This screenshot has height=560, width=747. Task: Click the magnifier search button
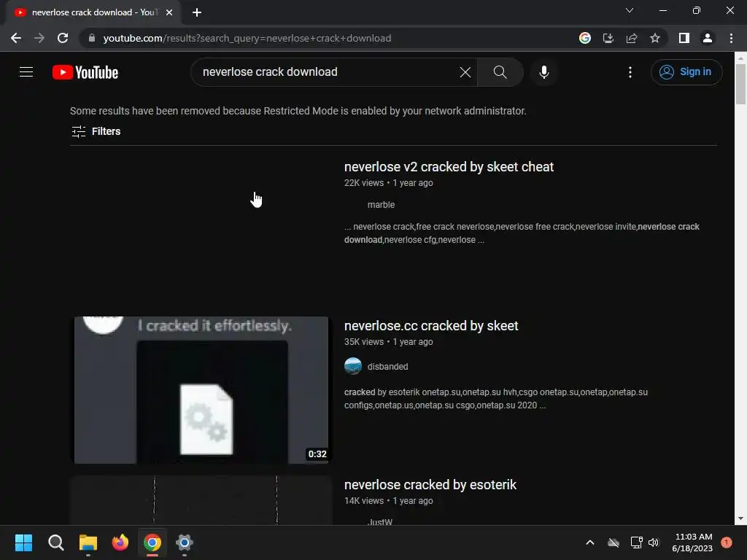tap(500, 72)
